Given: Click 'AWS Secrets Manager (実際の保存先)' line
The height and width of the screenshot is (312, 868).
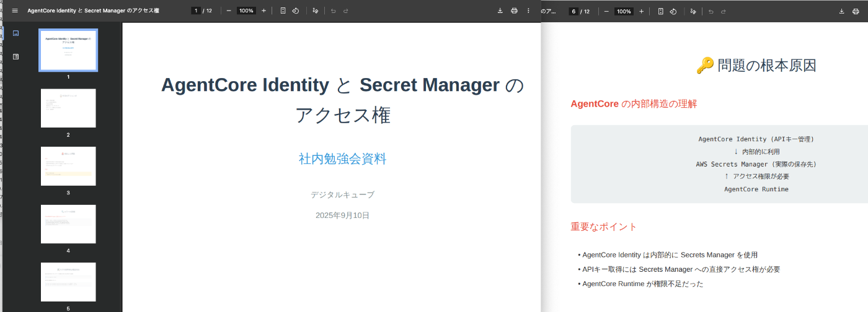Looking at the screenshot, I should 756,164.
